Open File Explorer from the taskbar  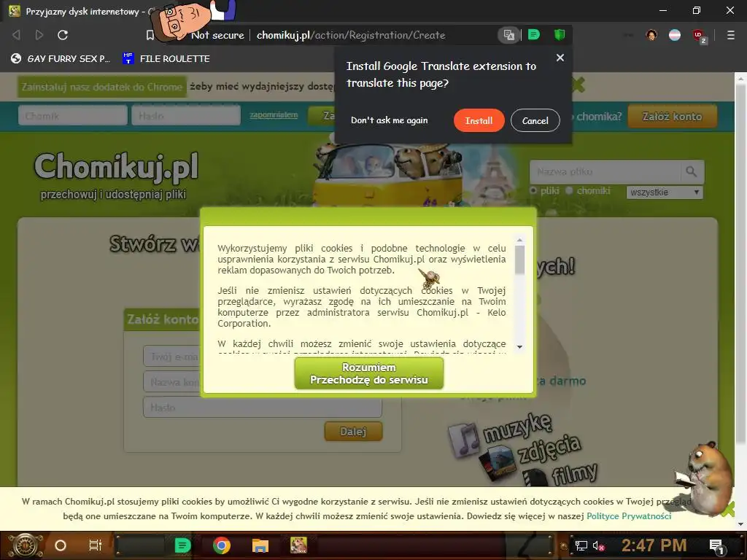point(260,545)
